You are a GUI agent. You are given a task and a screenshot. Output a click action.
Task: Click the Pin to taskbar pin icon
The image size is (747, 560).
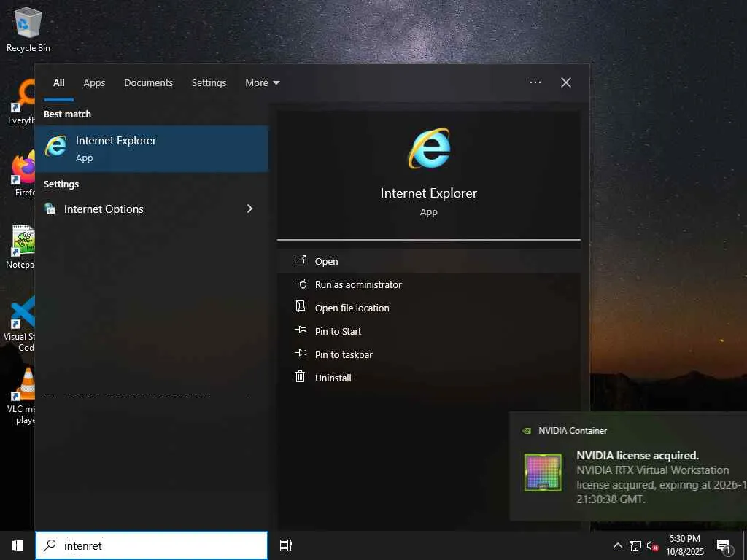pos(301,353)
